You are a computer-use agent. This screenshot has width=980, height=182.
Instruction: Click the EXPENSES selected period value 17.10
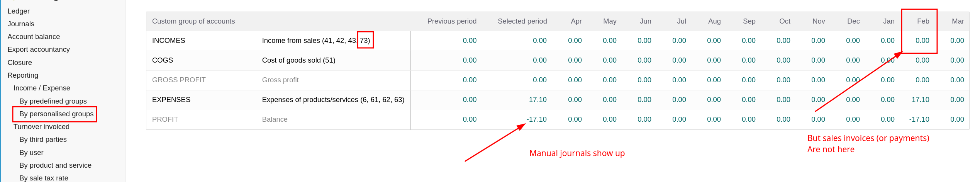[537, 100]
